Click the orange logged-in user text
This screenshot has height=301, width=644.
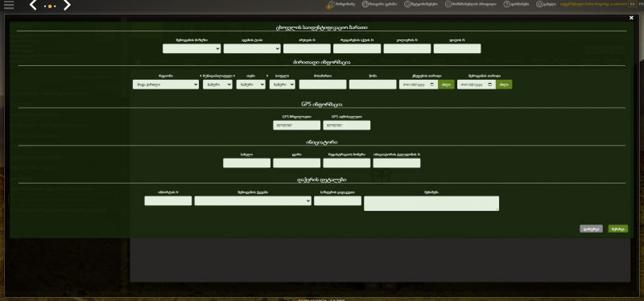click(592, 4)
